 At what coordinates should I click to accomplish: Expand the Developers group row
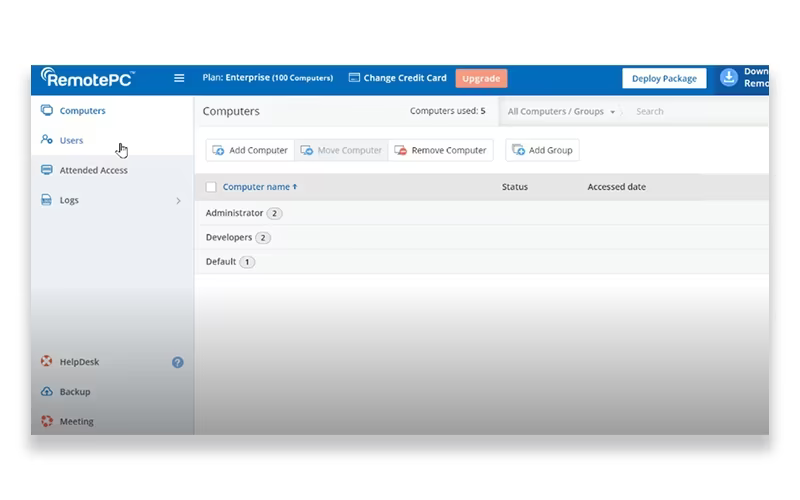482,237
